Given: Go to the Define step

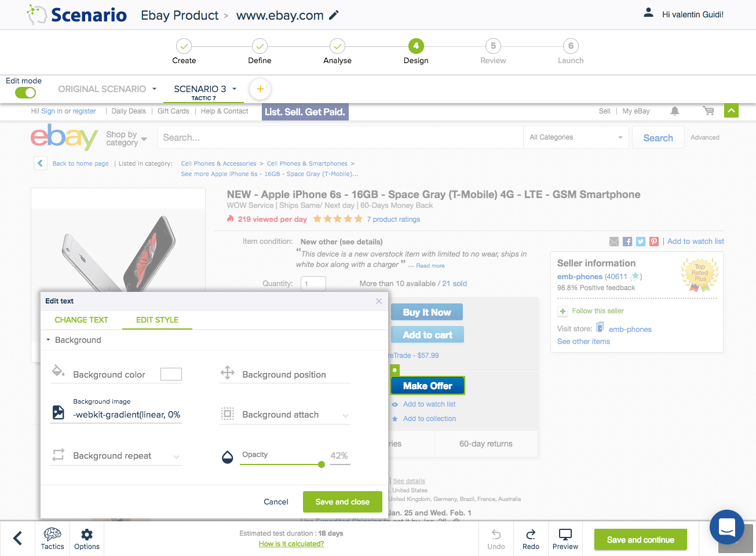Looking at the screenshot, I should 260,52.
